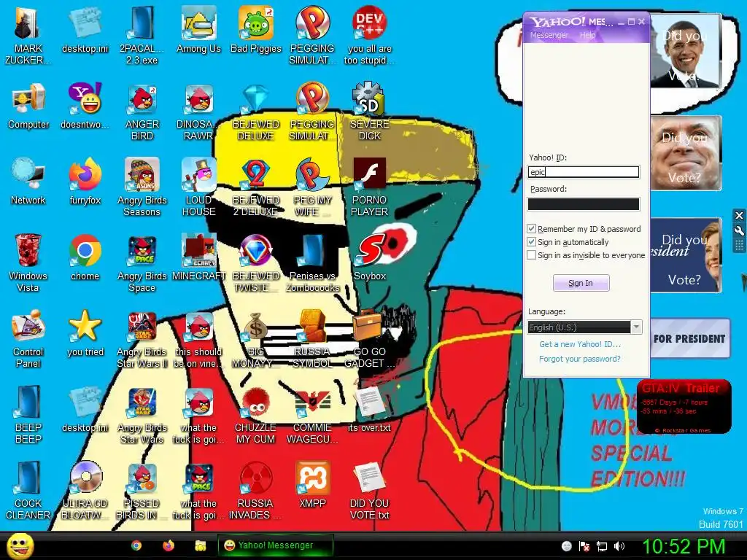Uncheck Sign in automatically

pyautogui.click(x=532, y=242)
